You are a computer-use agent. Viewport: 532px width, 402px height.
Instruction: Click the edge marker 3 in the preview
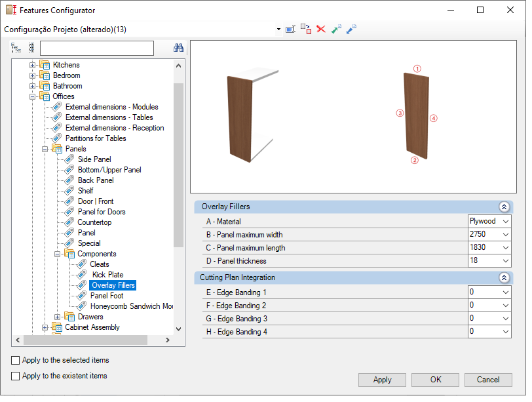point(400,113)
